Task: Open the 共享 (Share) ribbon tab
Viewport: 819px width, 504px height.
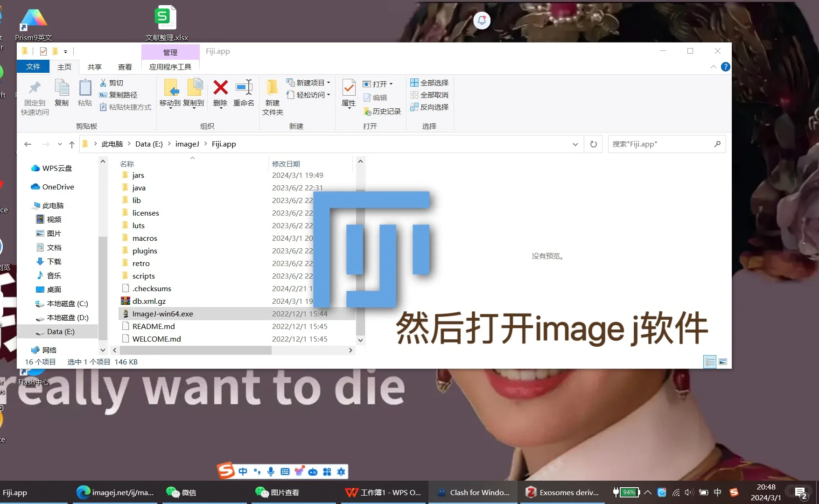Action: tap(95, 66)
